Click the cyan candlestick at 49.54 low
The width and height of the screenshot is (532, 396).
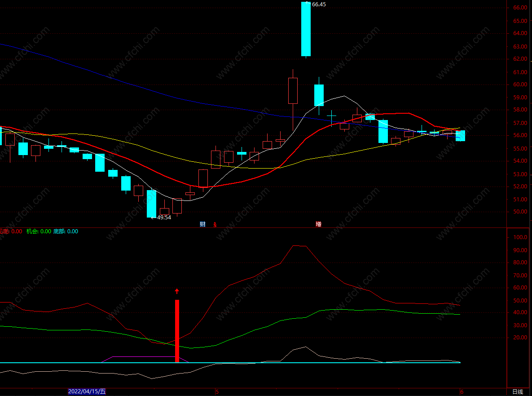tap(151, 204)
